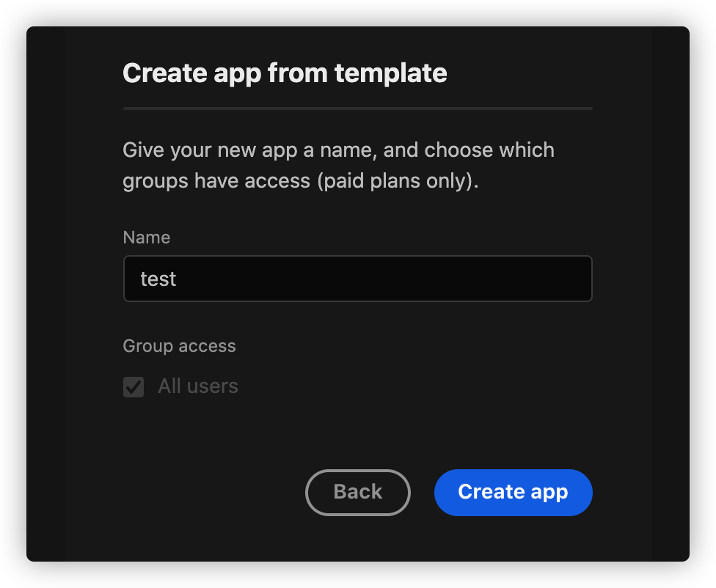
Task: Click the All users checkbox label text
Action: click(x=198, y=386)
